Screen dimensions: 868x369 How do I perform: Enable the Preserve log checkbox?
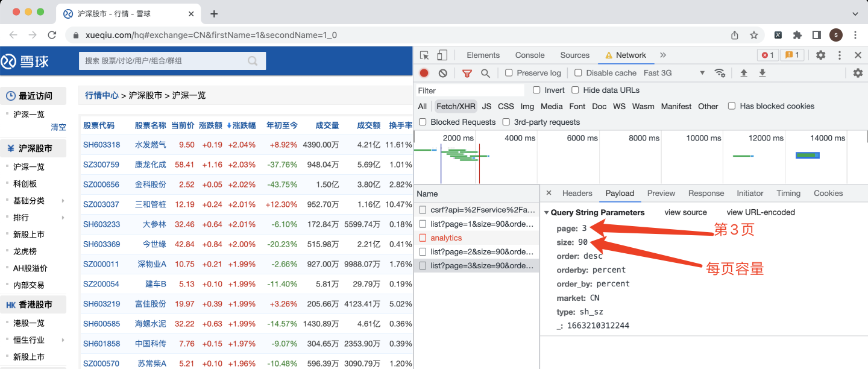[x=509, y=73]
